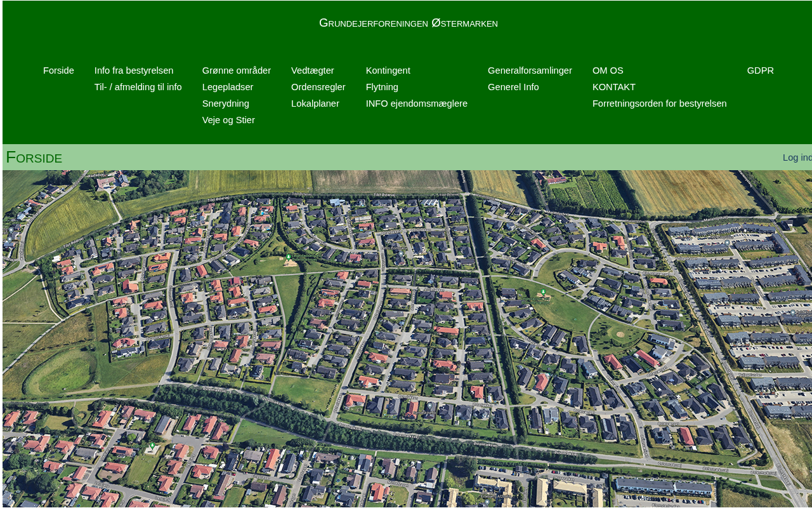Open INFO ejendomsmæglere page
This screenshot has height=508, width=812.
point(416,104)
